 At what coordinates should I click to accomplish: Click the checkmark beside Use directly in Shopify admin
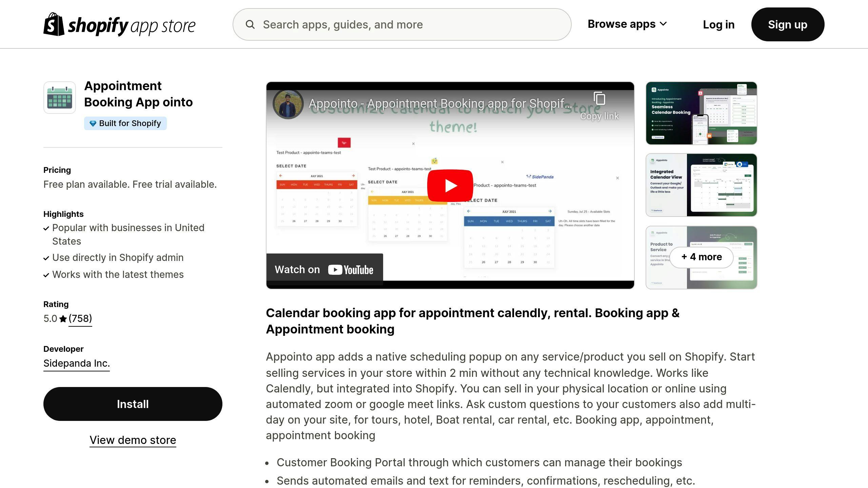coord(46,258)
